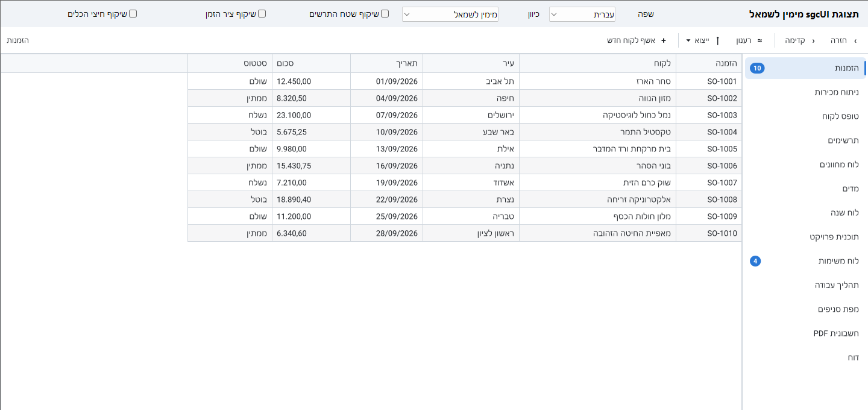868x410 pixels.
Task: Select חשבונית PDF sidebar item
Action: [x=805, y=333]
